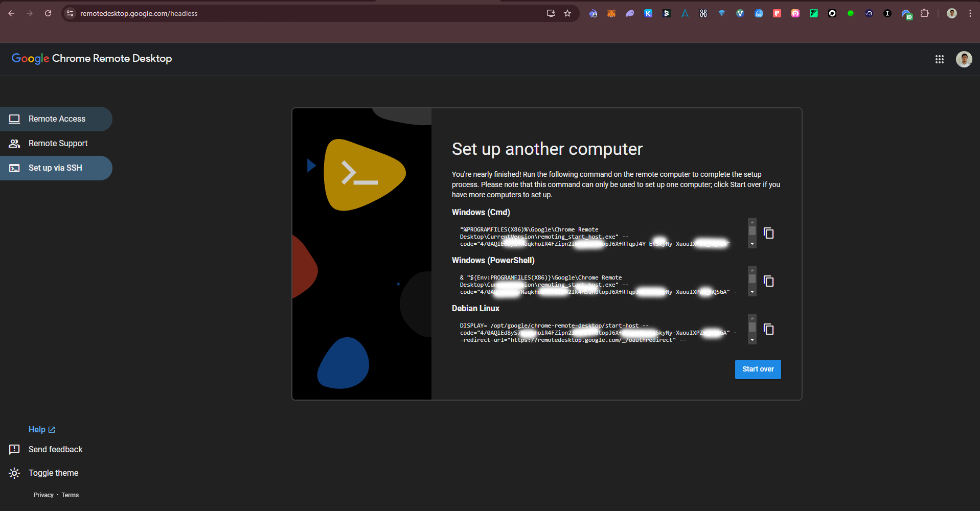
Task: Click Send feedback
Action: click(x=55, y=449)
